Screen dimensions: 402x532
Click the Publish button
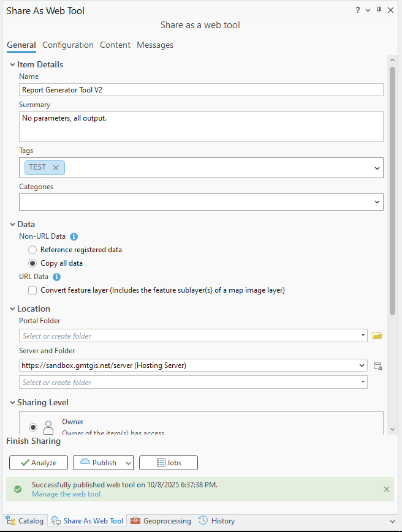coord(99,463)
